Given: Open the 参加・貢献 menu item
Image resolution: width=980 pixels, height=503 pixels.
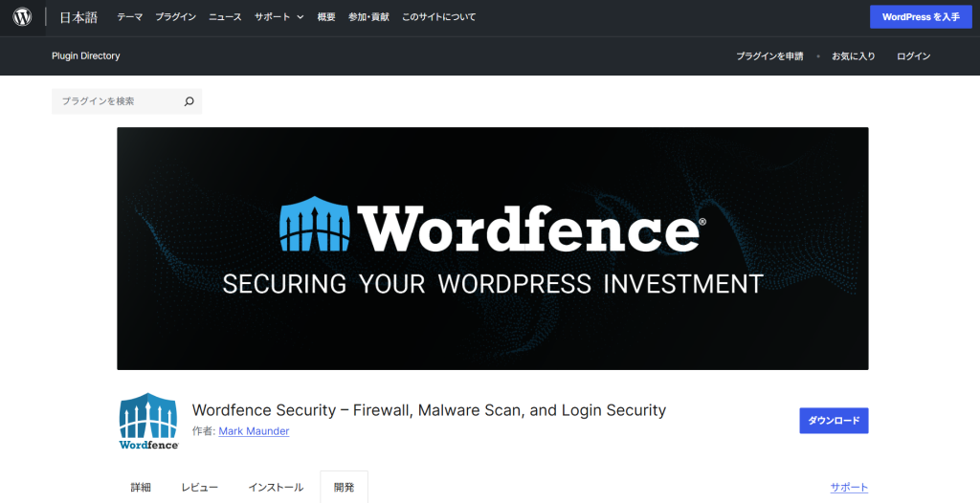Looking at the screenshot, I should pos(368,17).
